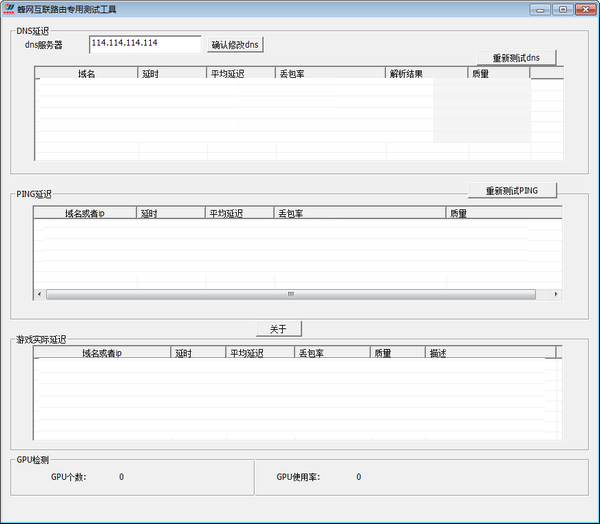The width and height of the screenshot is (600, 524).
Task: Minimize the test tool window
Action: click(x=543, y=9)
